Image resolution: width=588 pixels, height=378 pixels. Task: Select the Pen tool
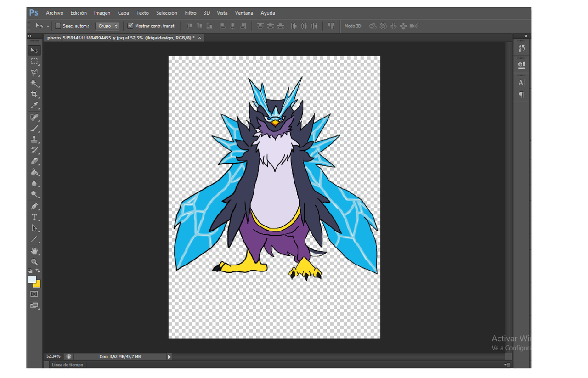pyautogui.click(x=34, y=206)
